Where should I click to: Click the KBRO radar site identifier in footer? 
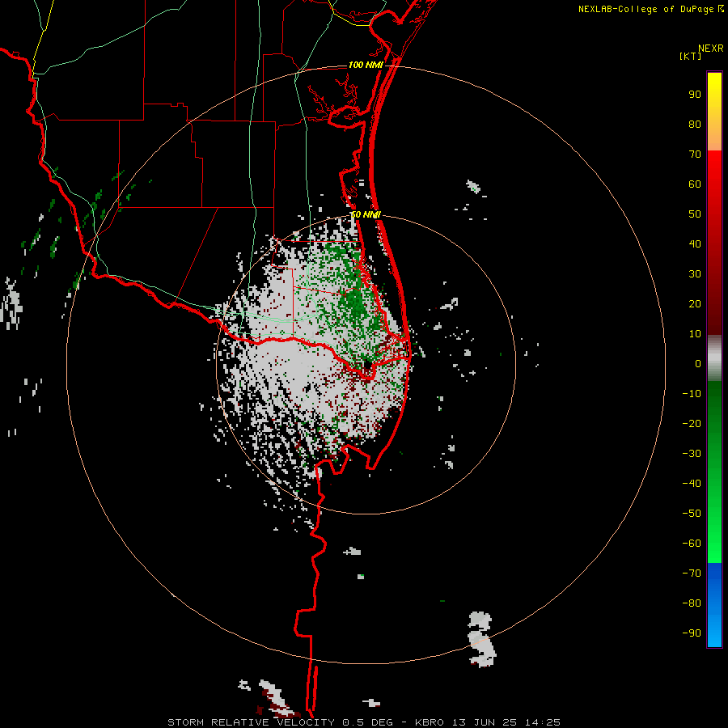(x=430, y=722)
